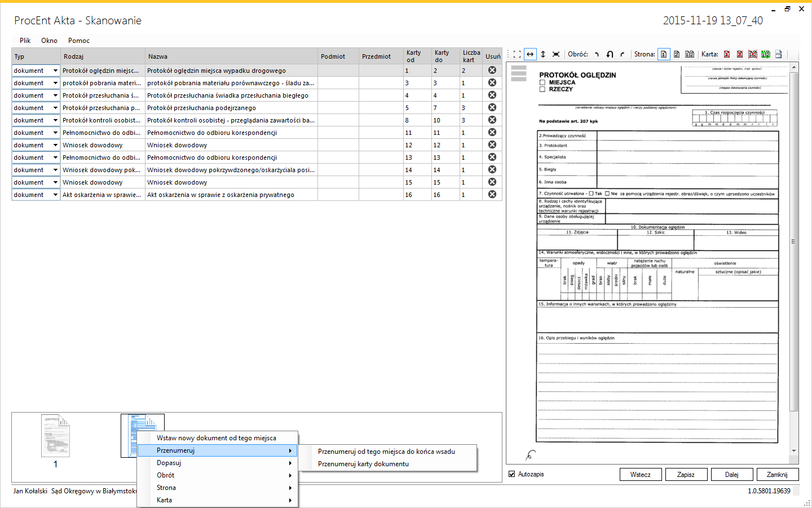Click the Sąd Okręgowy w Białymstoku status text
This screenshot has width=812, height=508.
(x=94, y=491)
